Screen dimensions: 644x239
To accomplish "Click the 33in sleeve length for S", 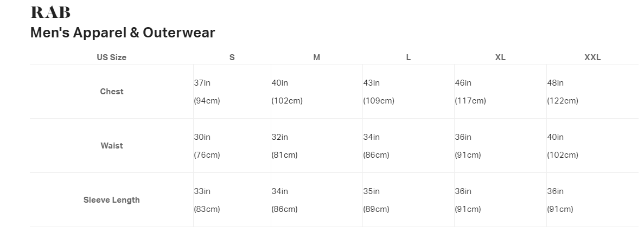I will 202,191.
